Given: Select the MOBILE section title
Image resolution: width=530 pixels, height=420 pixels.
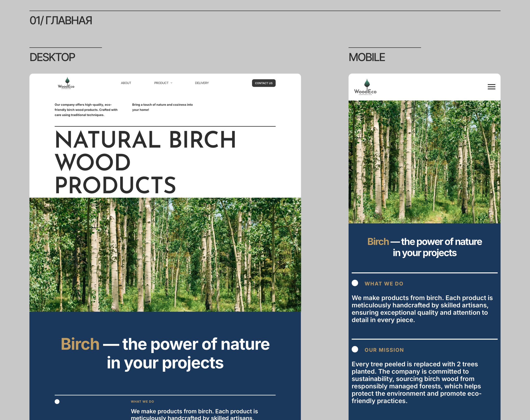Looking at the screenshot, I should (367, 57).
